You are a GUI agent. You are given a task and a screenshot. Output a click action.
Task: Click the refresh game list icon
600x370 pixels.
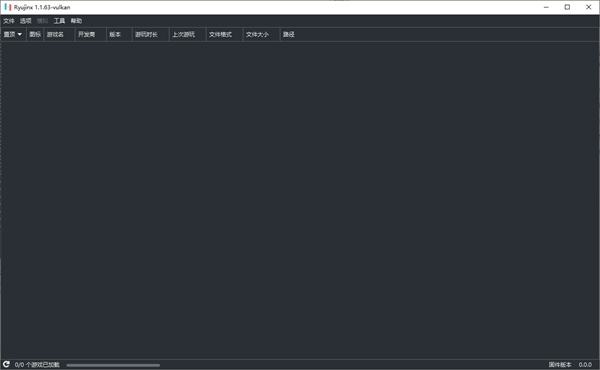tap(6, 364)
